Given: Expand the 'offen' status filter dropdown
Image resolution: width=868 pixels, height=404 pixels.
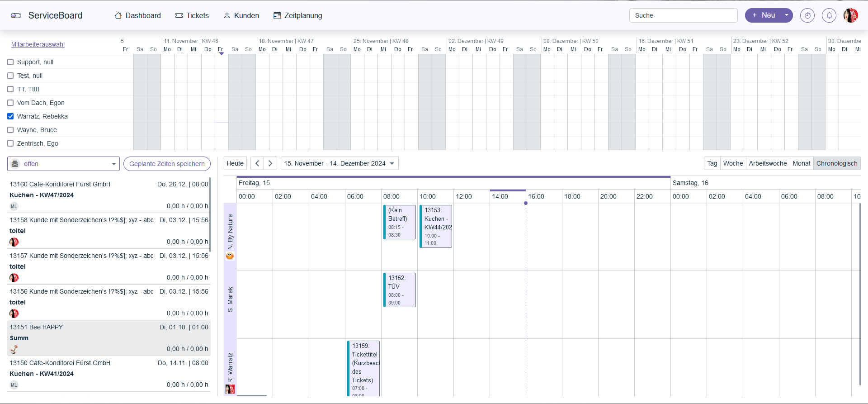Looking at the screenshot, I should [x=113, y=164].
